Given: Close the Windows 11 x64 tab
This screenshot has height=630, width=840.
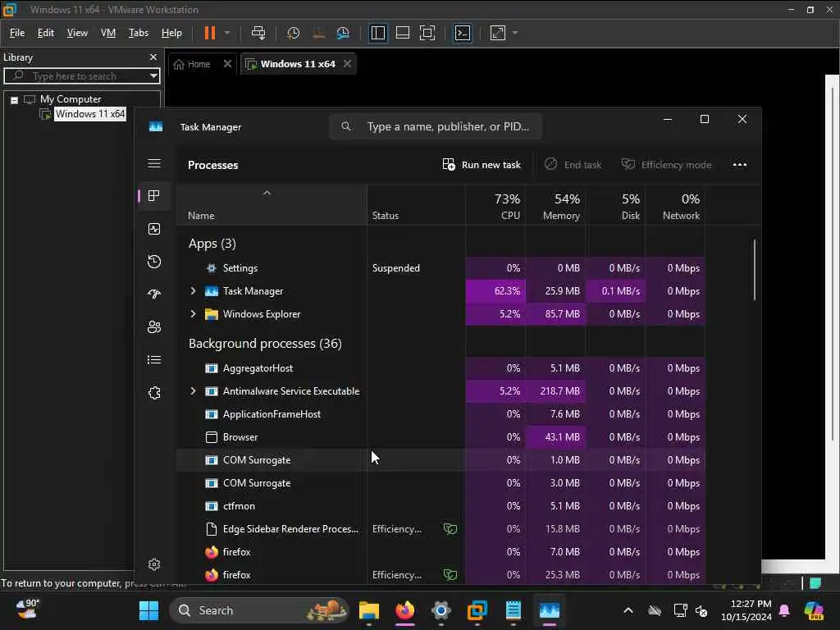Looking at the screenshot, I should (347, 64).
